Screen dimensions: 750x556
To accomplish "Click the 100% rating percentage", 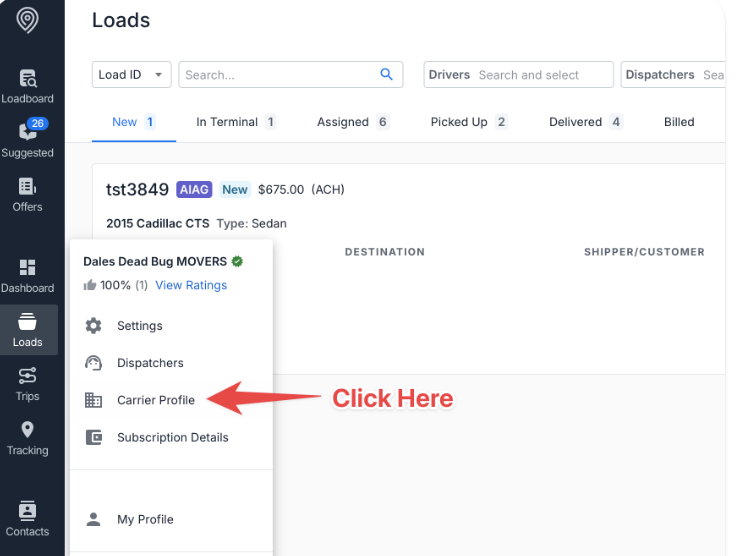I will pyautogui.click(x=115, y=285).
